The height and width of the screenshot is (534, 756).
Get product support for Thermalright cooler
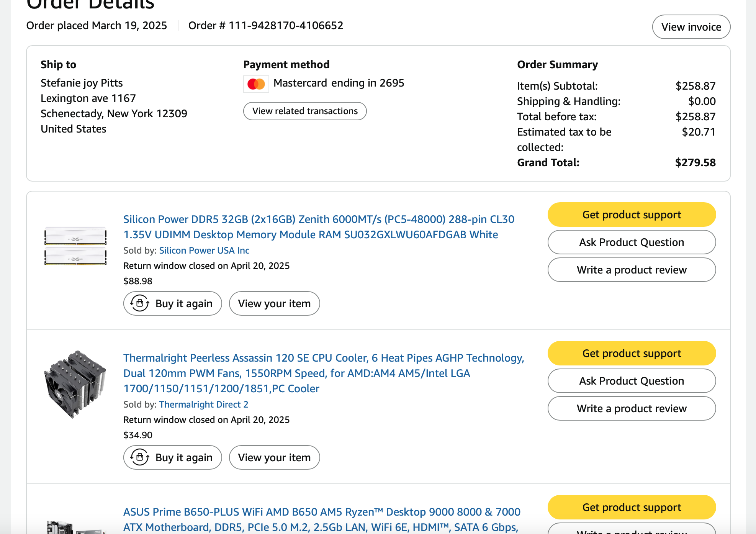632,353
